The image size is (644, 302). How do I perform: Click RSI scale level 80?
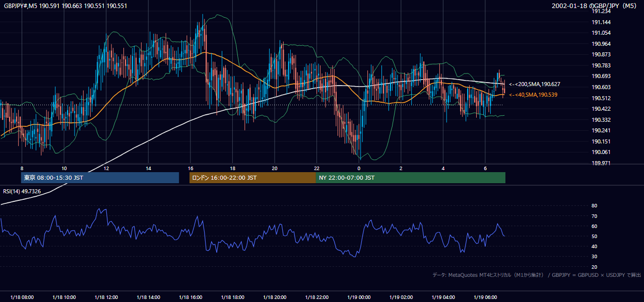595,206
